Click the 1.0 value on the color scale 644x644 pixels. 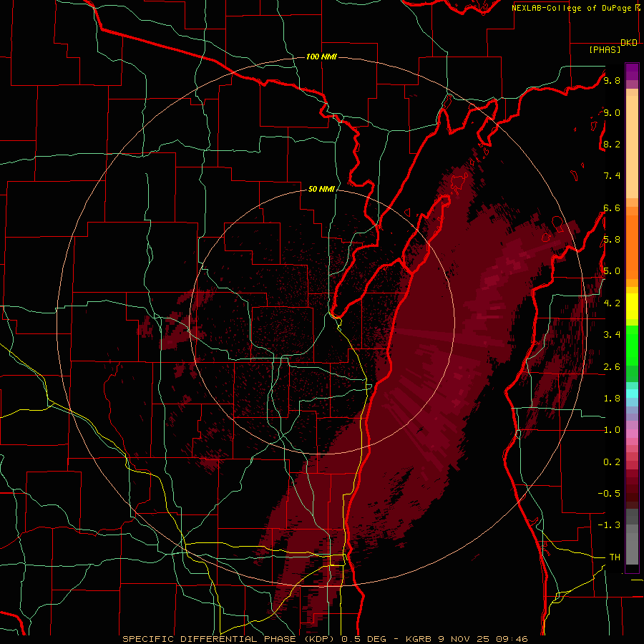coord(612,429)
